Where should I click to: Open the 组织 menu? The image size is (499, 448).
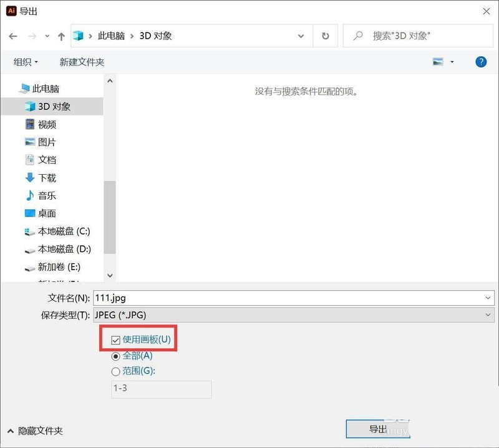[x=26, y=62]
